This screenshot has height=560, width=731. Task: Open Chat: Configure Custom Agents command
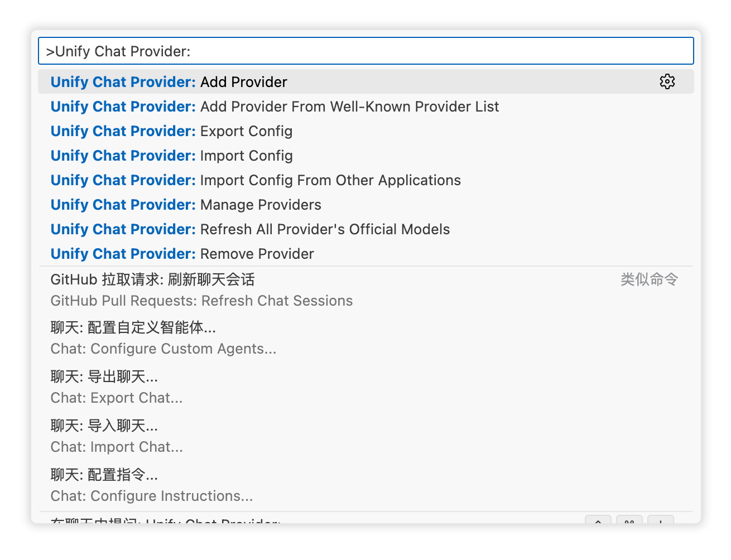pyautogui.click(x=366, y=338)
